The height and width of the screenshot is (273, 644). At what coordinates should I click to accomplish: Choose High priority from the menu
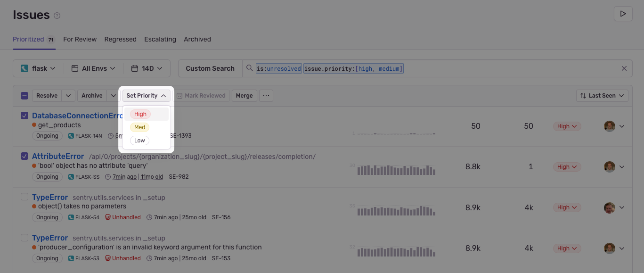tap(140, 114)
